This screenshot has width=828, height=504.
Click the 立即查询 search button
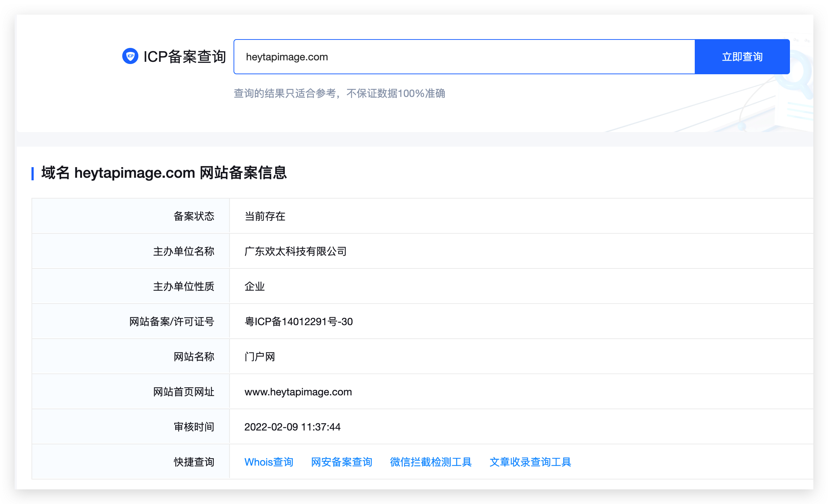[742, 57]
